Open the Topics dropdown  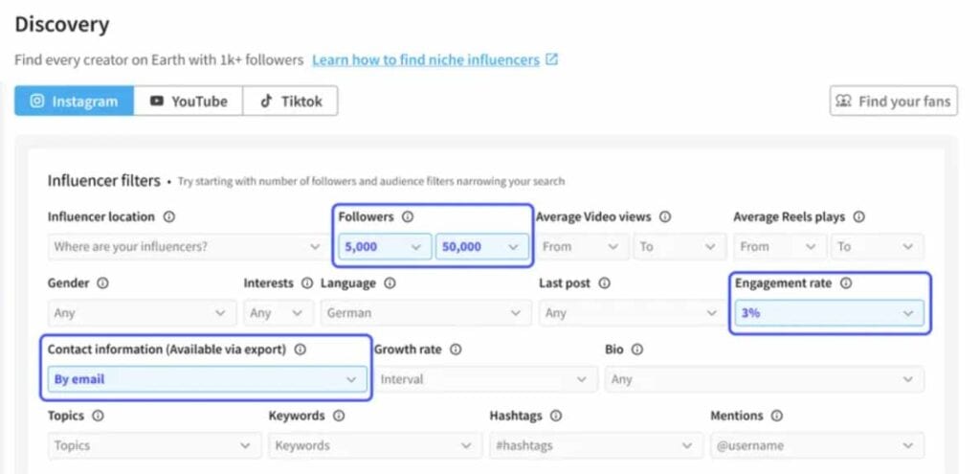[155, 445]
